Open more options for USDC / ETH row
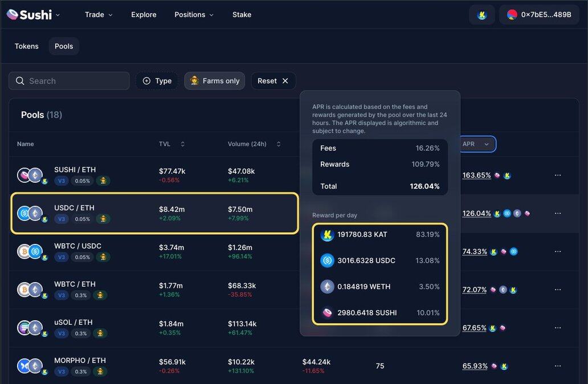The image size is (588, 384). pos(558,214)
